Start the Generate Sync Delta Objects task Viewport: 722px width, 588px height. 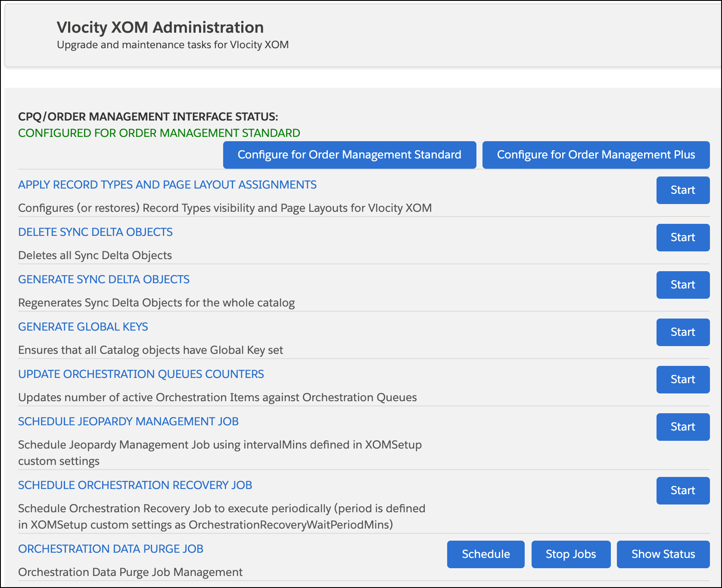[683, 285]
